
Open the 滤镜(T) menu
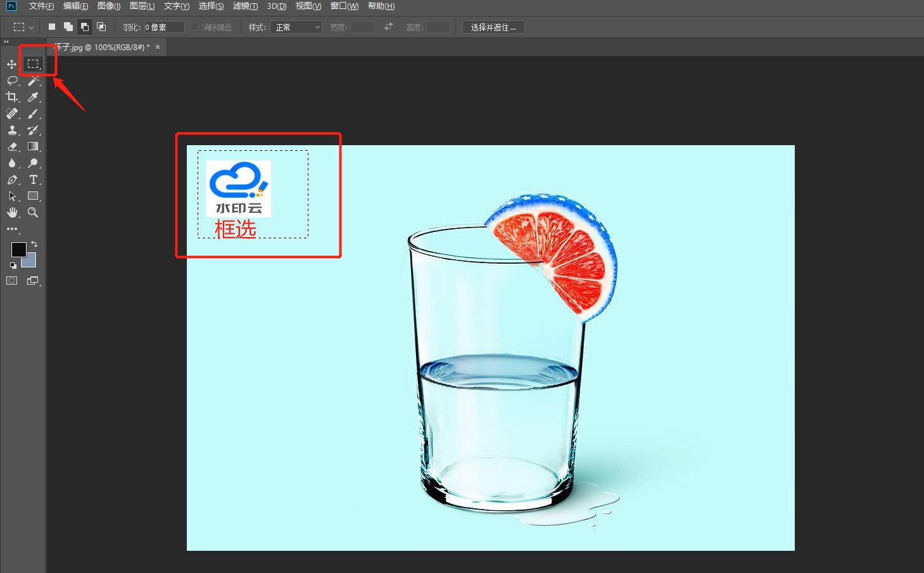point(245,6)
